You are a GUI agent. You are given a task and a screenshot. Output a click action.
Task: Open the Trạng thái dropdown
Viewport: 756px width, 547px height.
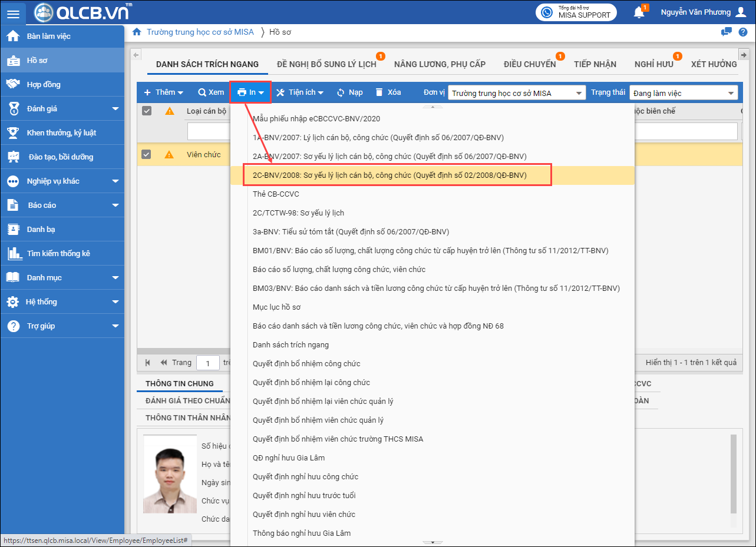tap(683, 93)
